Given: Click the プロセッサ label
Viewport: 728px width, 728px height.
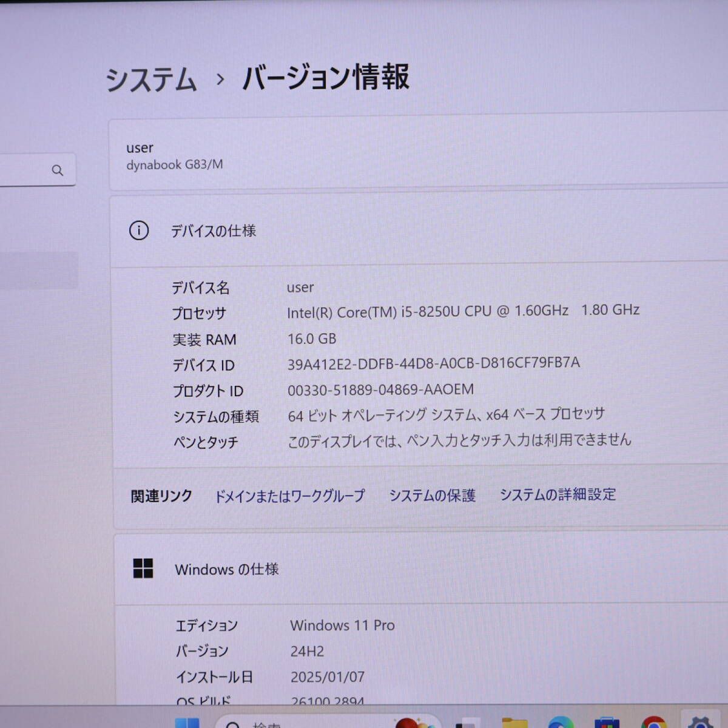Looking at the screenshot, I should pyautogui.click(x=199, y=314).
